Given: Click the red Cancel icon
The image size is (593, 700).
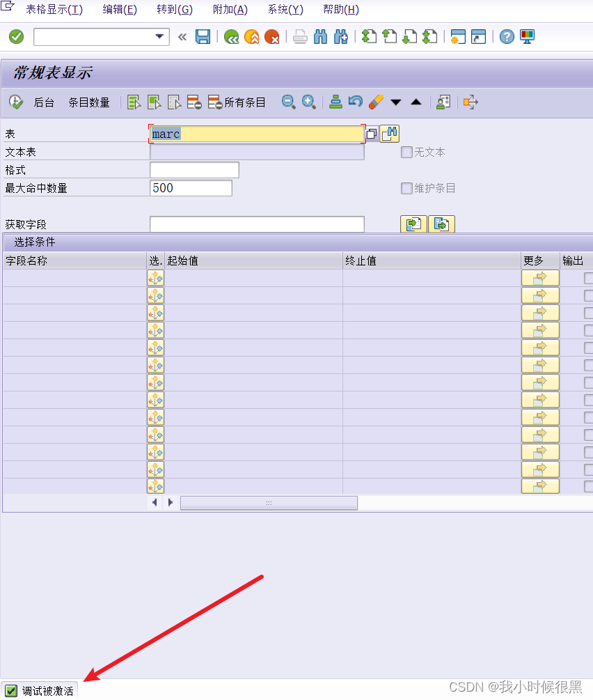Looking at the screenshot, I should [271, 37].
